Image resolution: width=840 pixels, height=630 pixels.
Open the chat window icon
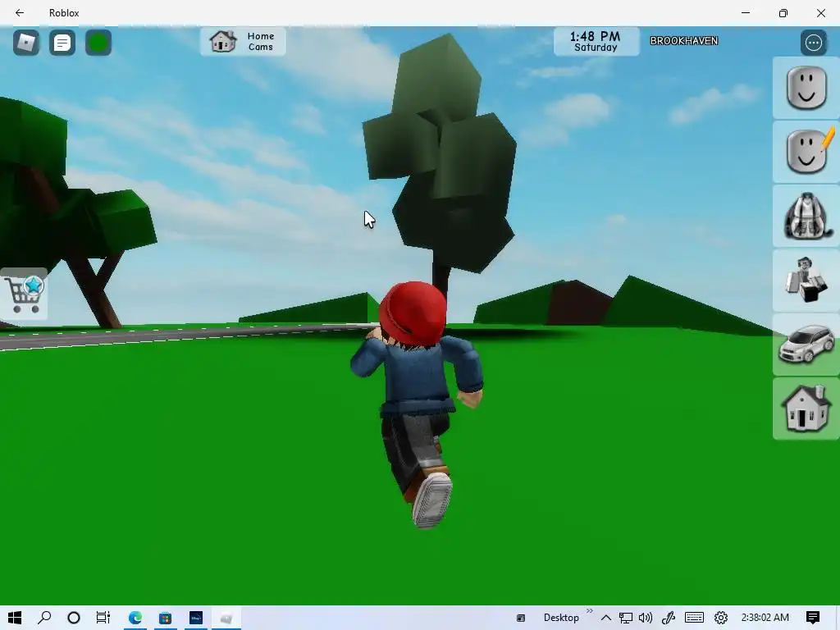[x=62, y=43]
